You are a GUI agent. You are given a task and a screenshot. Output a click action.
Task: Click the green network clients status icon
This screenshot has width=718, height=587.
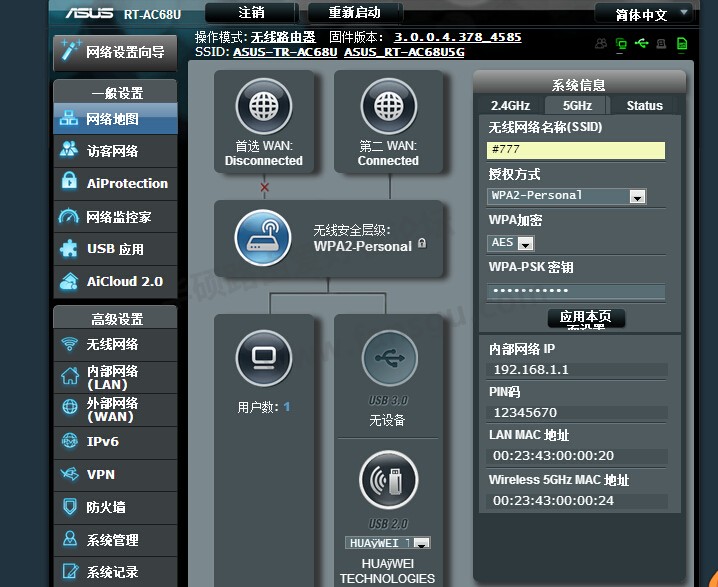pos(621,43)
